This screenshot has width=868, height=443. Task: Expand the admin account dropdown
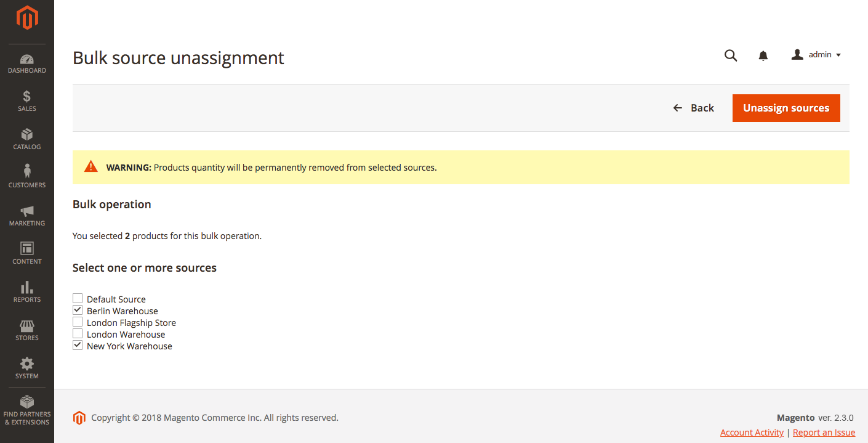click(x=816, y=55)
